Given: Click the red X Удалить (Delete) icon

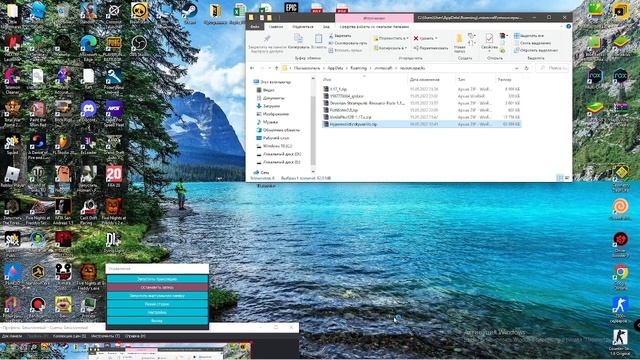Looking at the screenshot, I should click(x=416, y=38).
